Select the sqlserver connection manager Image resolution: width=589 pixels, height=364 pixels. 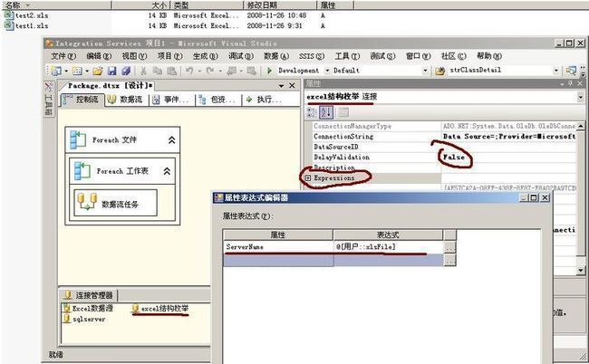[x=84, y=319]
